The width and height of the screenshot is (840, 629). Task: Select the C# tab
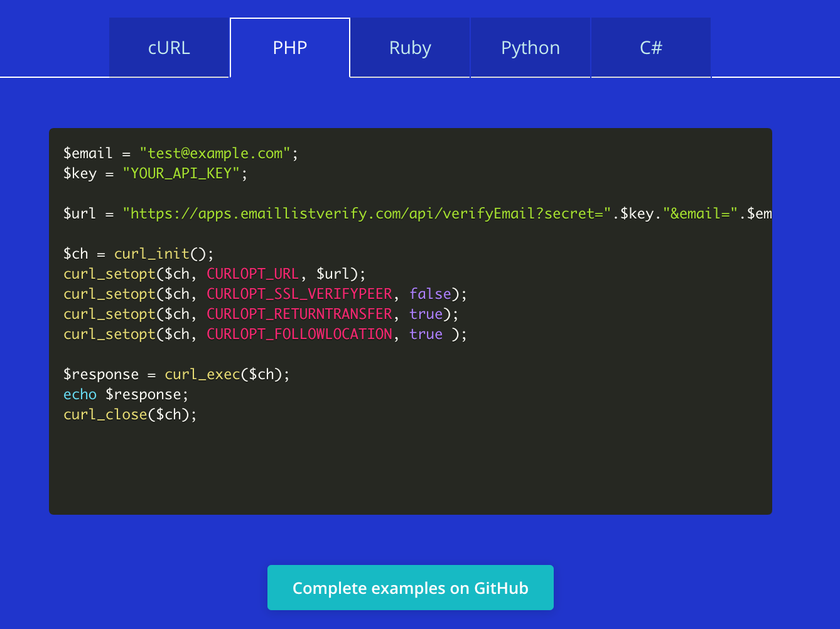[651, 48]
